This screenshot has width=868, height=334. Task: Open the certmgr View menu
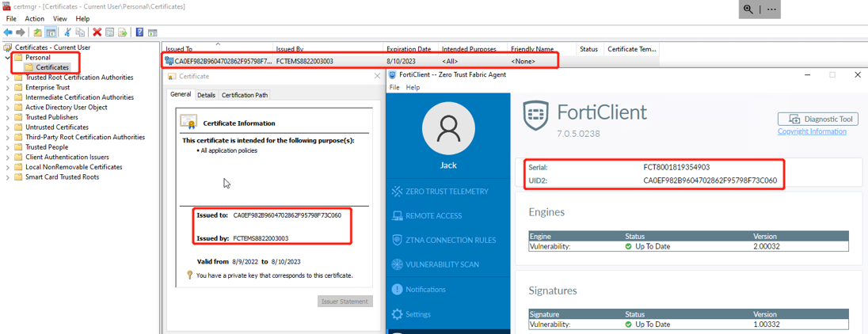tap(59, 19)
